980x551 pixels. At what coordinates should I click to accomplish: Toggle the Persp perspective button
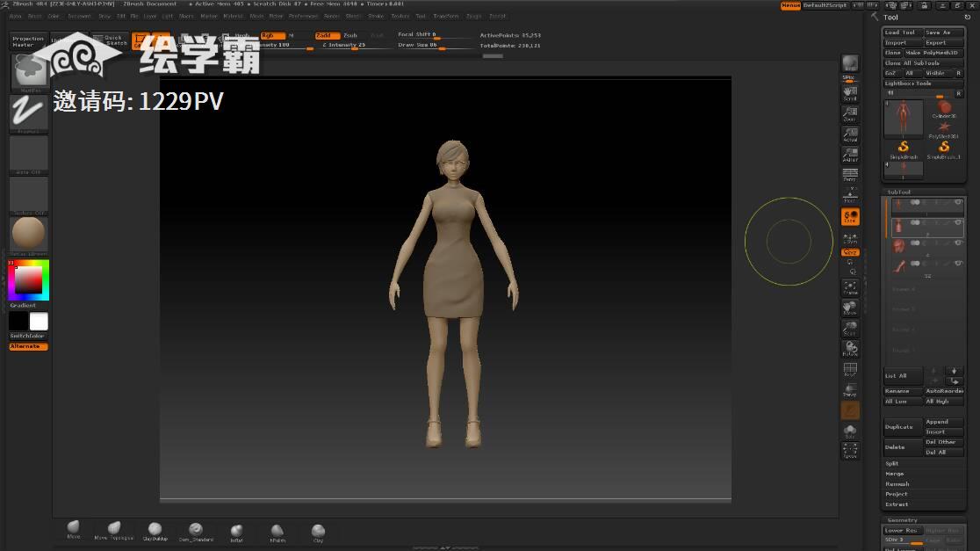coord(850,174)
